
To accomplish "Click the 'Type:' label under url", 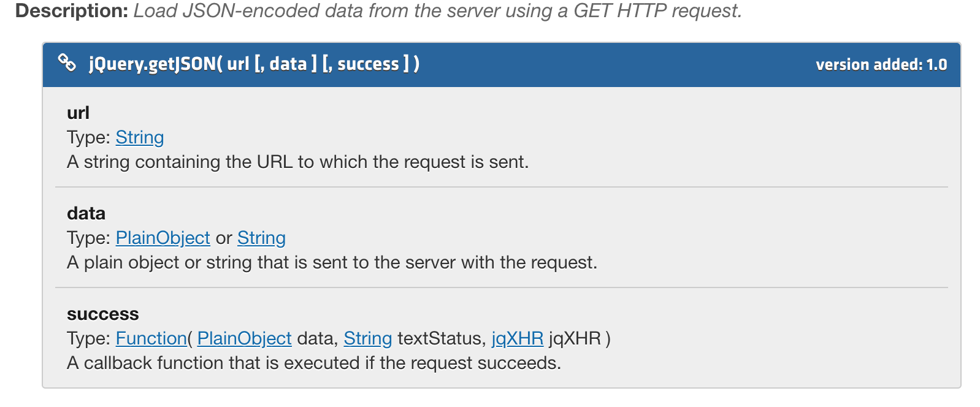I will click(x=88, y=137).
